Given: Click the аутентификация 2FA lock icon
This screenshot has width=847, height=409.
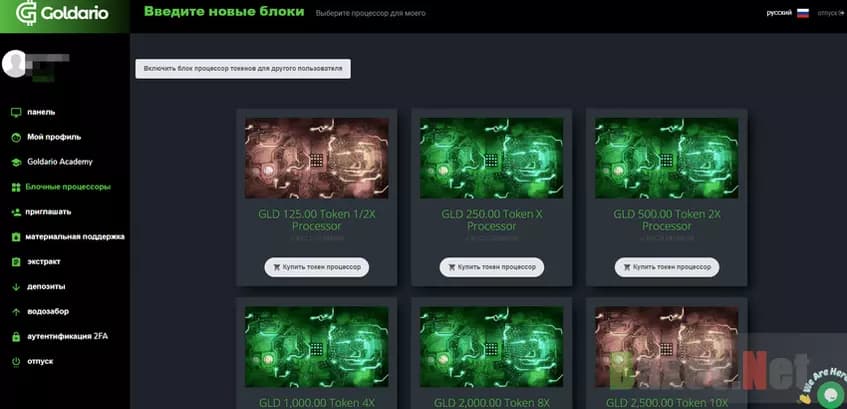Looking at the screenshot, I should tap(16, 336).
